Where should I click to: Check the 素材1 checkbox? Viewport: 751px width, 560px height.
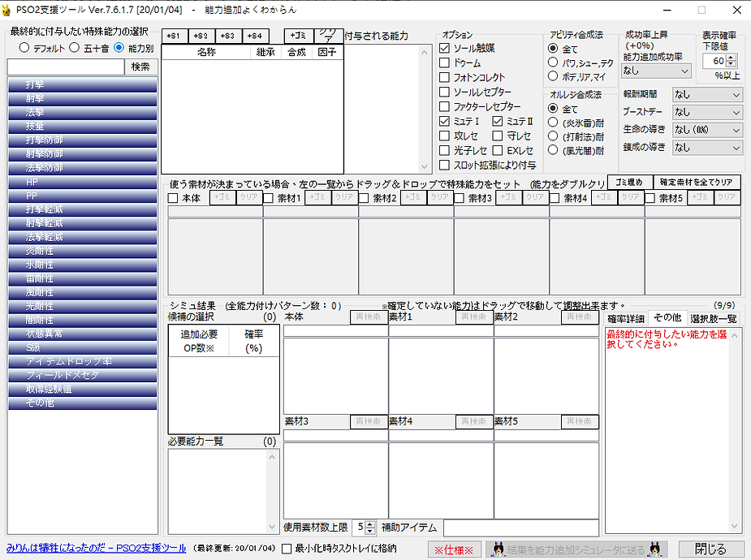pos(268,198)
